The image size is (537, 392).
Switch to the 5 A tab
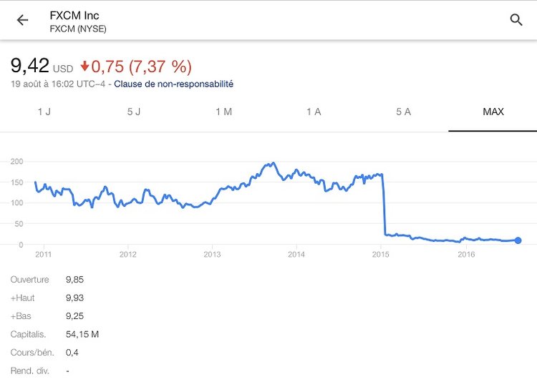(403, 112)
